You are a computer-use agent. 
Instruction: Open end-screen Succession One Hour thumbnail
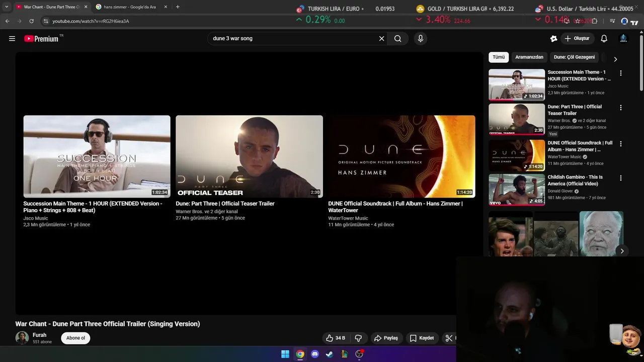point(97,156)
